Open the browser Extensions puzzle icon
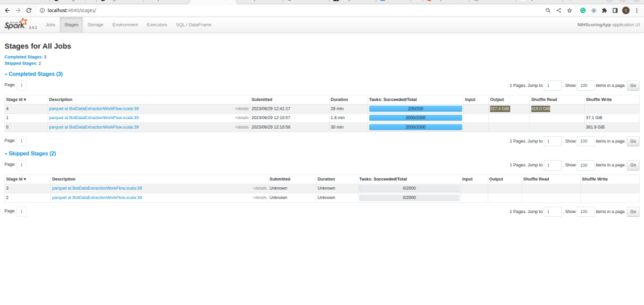 click(x=604, y=11)
